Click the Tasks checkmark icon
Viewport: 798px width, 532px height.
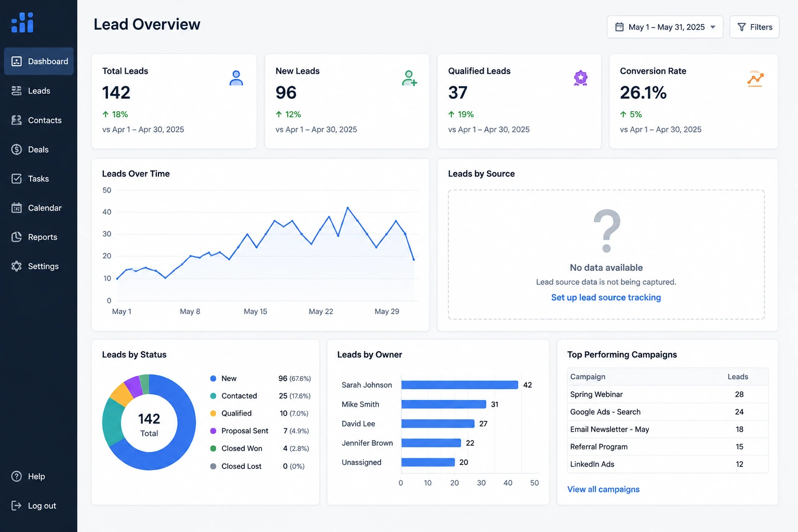(x=17, y=179)
